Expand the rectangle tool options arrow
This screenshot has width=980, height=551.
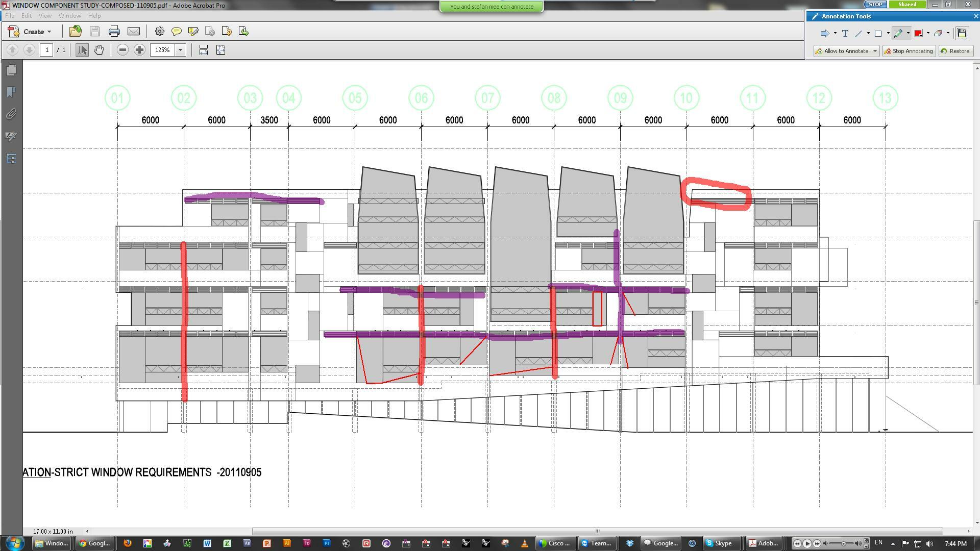pyautogui.click(x=888, y=34)
